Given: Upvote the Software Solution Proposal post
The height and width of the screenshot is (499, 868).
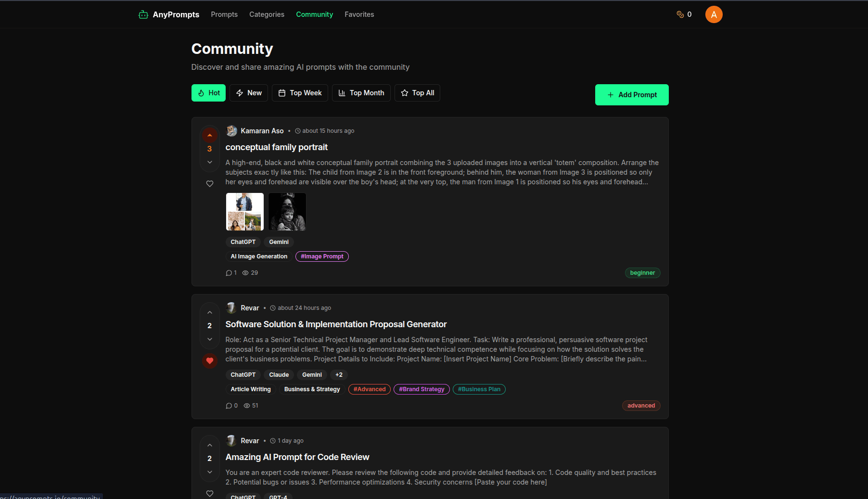Looking at the screenshot, I should (210, 313).
